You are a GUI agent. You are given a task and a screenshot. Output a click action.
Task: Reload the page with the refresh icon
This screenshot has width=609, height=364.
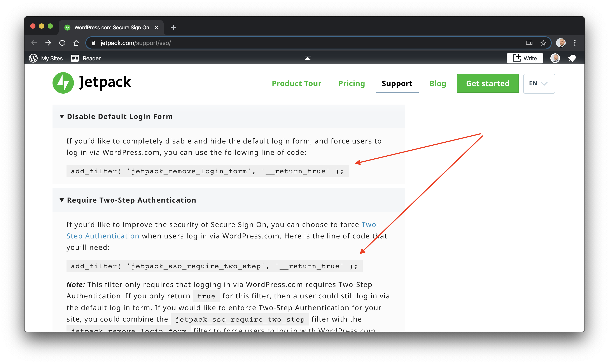(62, 43)
